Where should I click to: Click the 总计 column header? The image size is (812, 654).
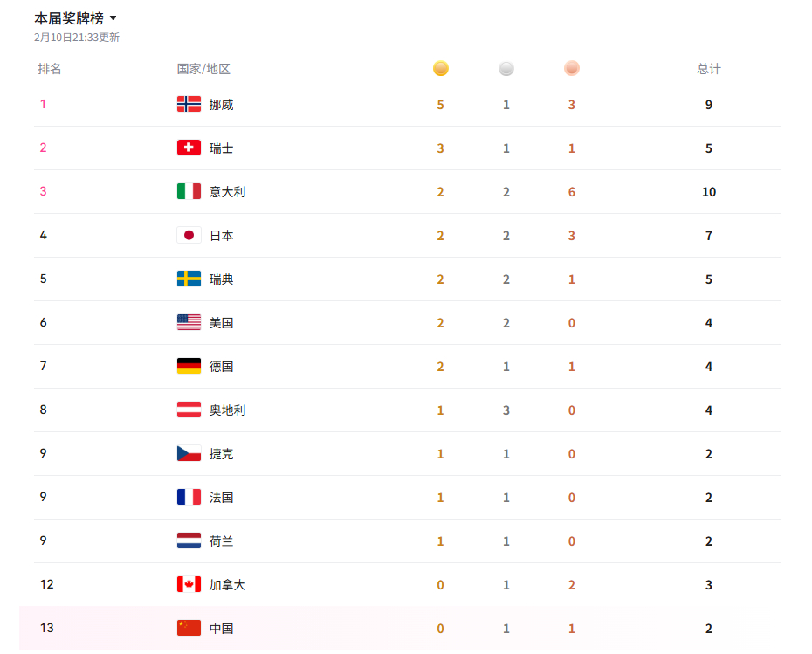(709, 69)
